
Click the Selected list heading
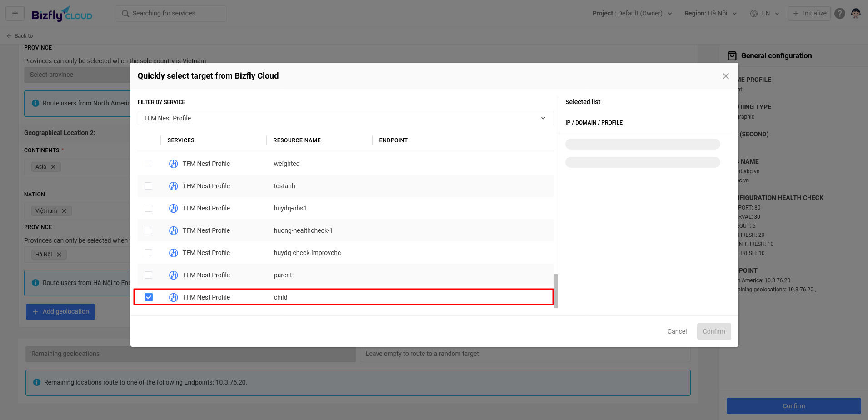[583, 102]
